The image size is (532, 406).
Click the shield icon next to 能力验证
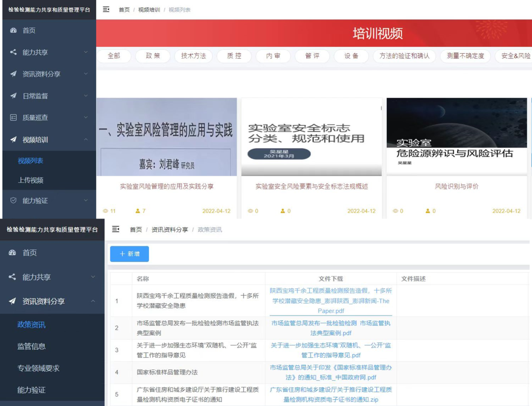[x=13, y=200]
